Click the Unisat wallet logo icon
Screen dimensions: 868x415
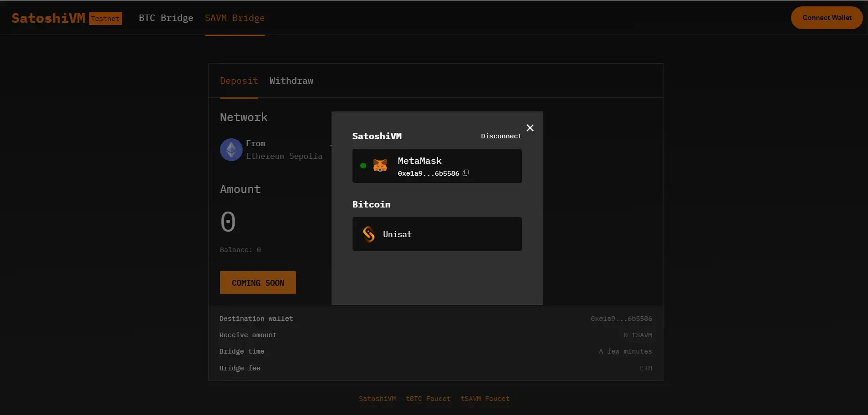tap(368, 234)
